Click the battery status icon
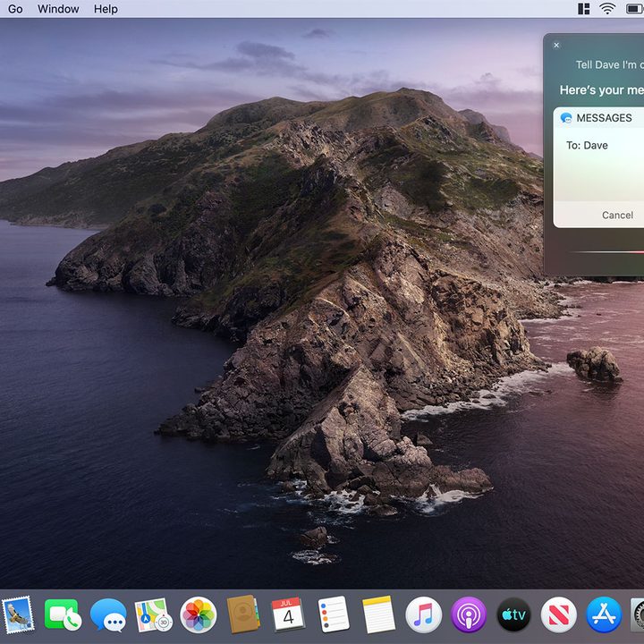Viewport: 644px width, 644px height. 634,9
